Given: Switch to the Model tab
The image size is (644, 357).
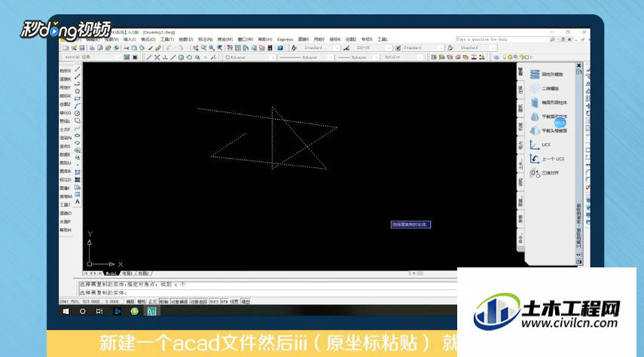Looking at the screenshot, I should (x=111, y=273).
